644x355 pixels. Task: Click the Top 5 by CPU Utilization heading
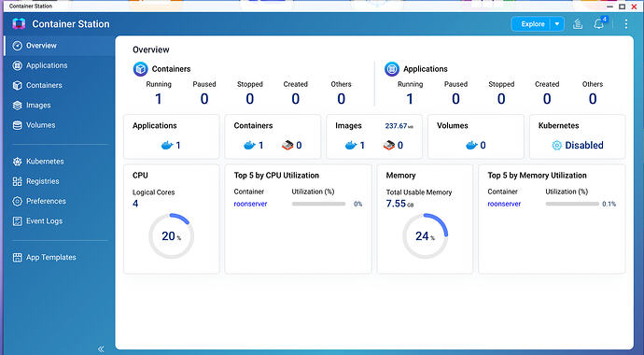point(276,176)
